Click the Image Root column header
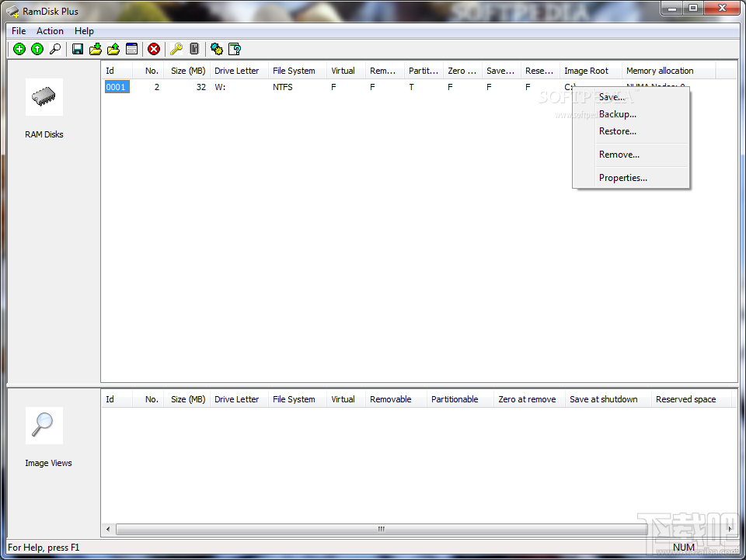Screen dimensions: 746x560 point(591,71)
